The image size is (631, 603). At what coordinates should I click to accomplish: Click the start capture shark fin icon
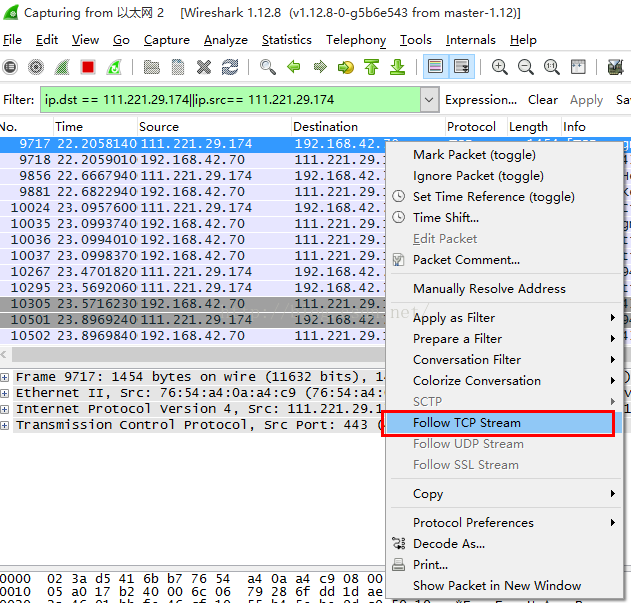click(x=62, y=67)
